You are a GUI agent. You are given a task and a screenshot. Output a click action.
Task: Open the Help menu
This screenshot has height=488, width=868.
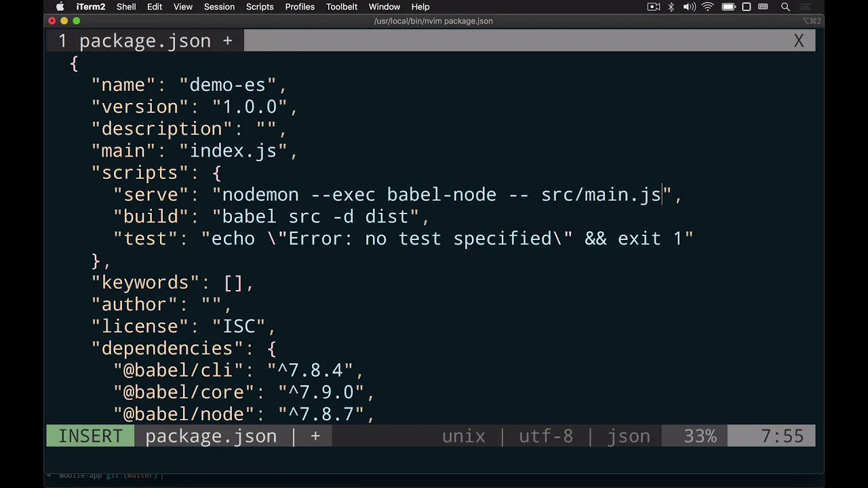tap(420, 7)
